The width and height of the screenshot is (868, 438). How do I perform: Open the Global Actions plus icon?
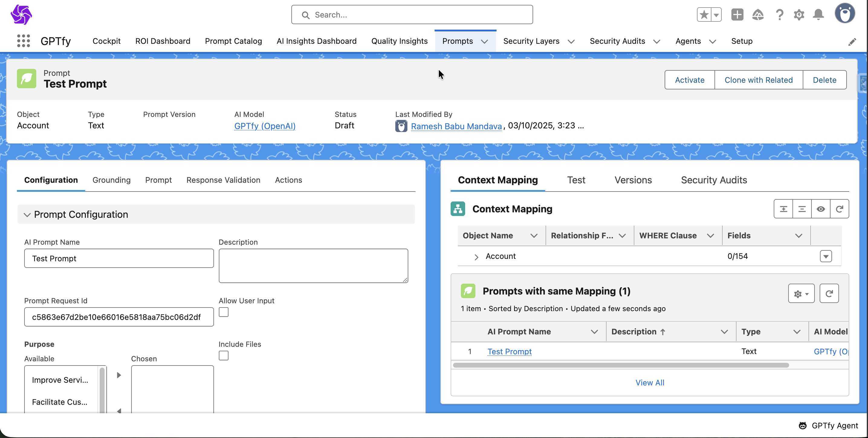737,14
